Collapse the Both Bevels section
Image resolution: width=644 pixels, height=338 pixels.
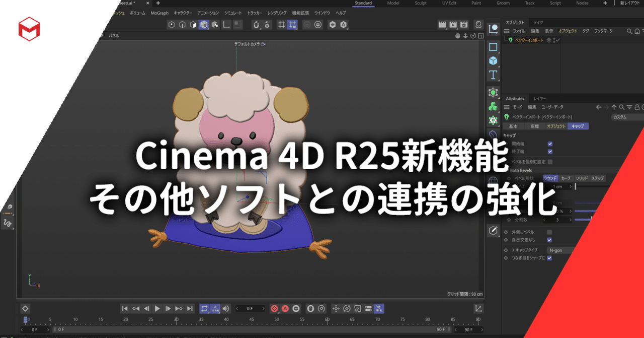[x=508, y=170]
